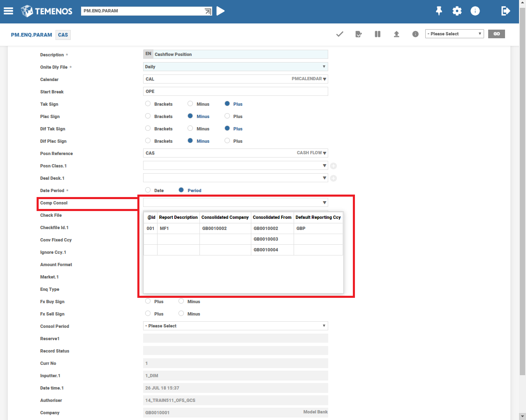
Task: Put the record on hold with pause icon
Action: click(378, 34)
